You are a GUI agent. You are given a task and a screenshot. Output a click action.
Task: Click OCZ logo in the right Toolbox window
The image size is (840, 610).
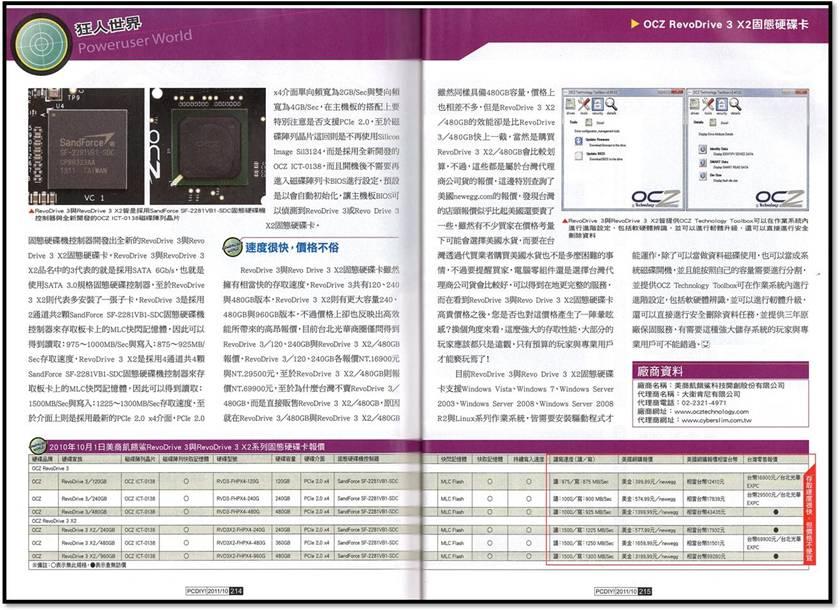point(779,199)
